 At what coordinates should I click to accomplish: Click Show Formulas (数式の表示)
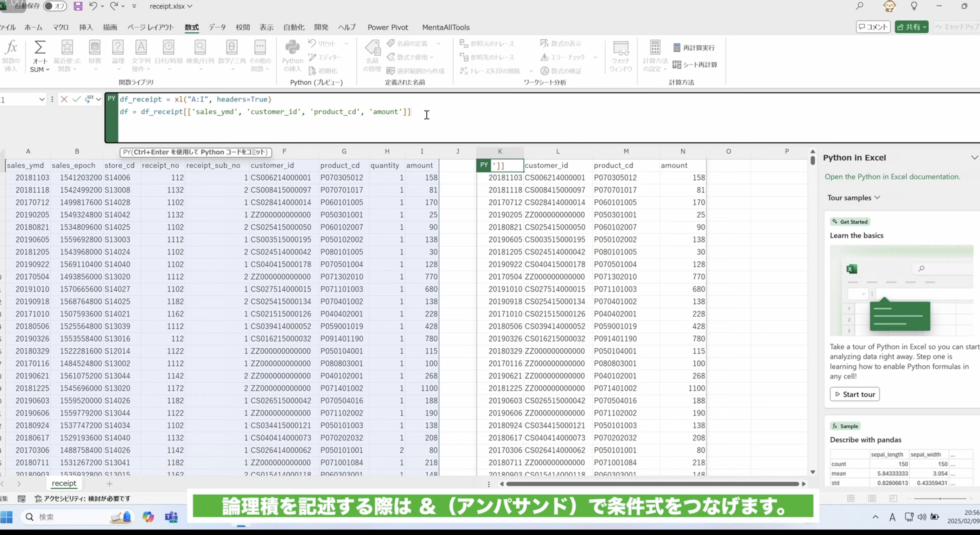click(x=561, y=43)
